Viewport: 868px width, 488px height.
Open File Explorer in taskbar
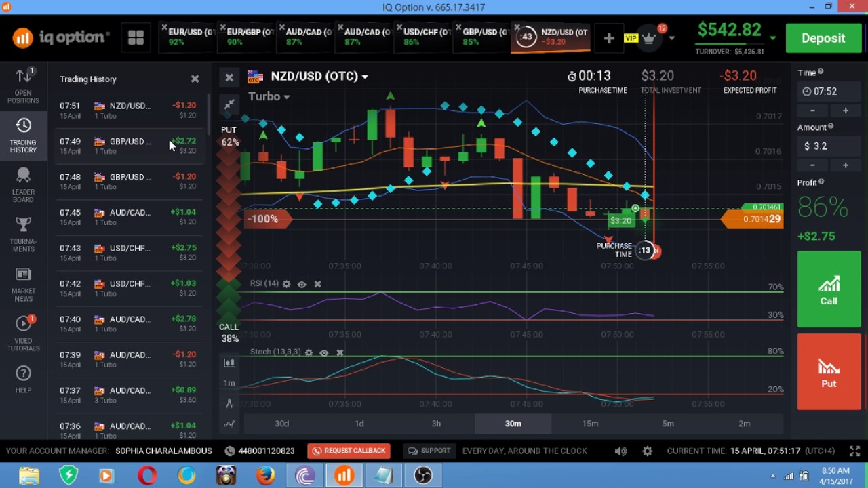pos(28,476)
